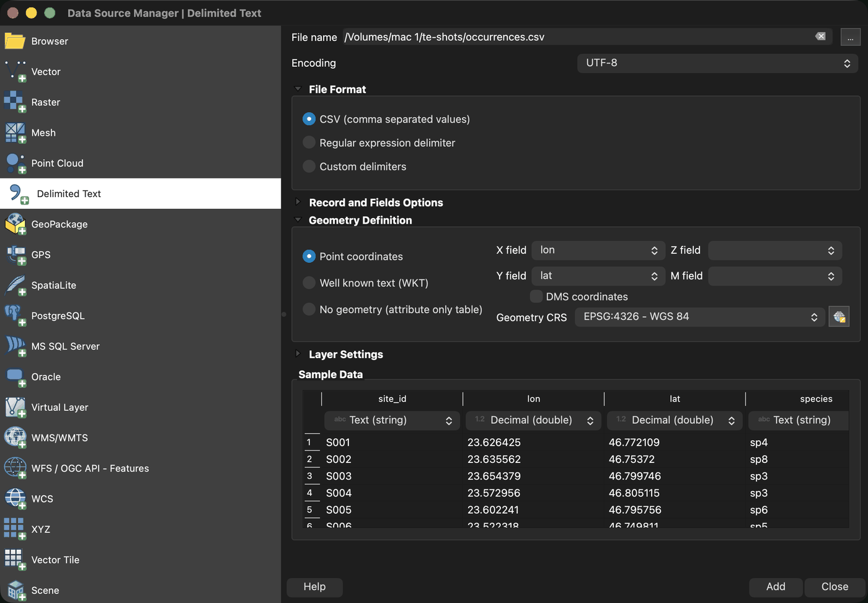Click the GeoPackage icon

point(15,224)
